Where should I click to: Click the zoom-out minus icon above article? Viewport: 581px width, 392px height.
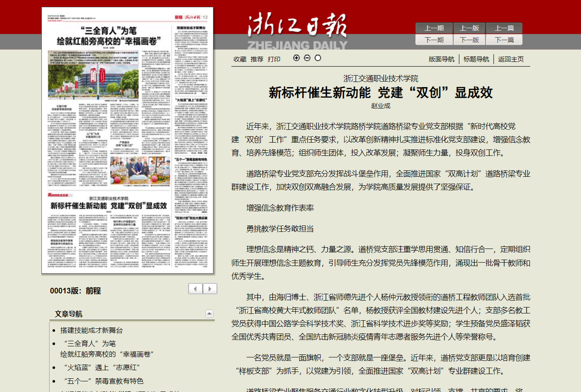307,58
